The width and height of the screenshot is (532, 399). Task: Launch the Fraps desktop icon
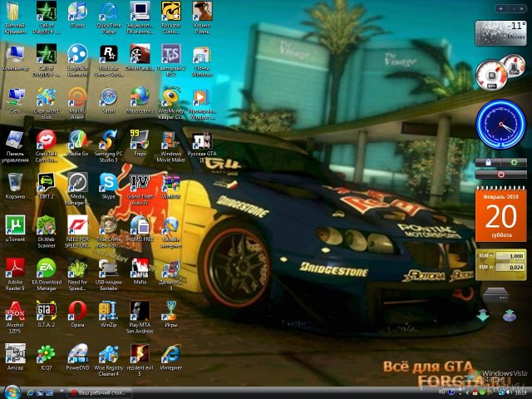pos(140,139)
